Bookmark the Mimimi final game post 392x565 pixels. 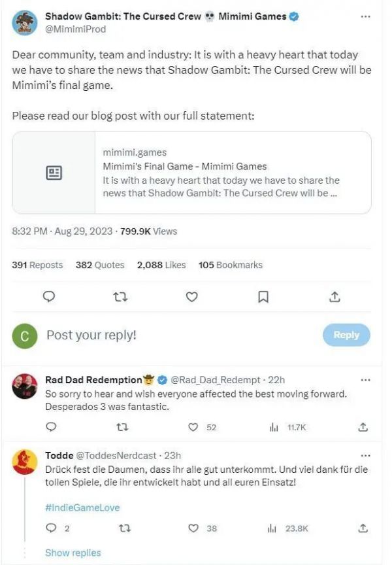[x=263, y=297]
